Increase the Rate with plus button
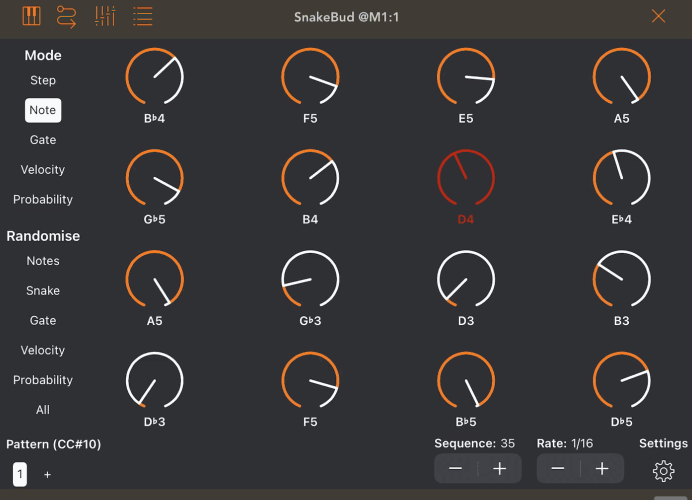The image size is (692, 500). (x=602, y=469)
